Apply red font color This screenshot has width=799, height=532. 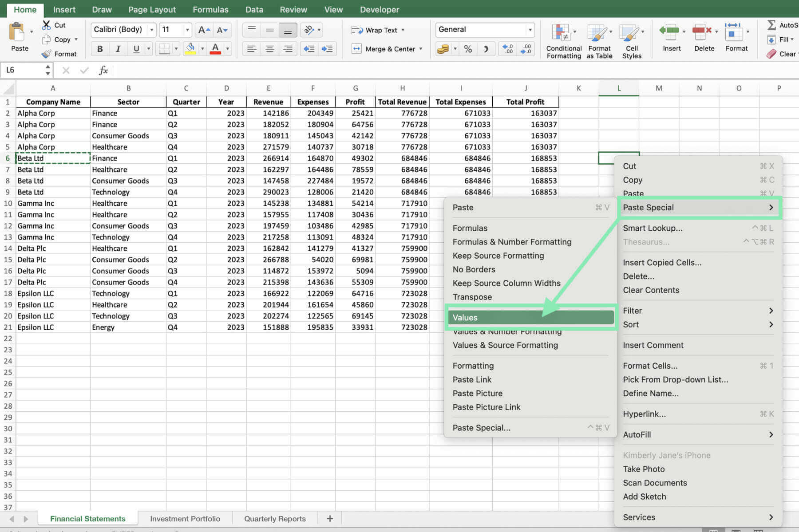[x=215, y=49]
